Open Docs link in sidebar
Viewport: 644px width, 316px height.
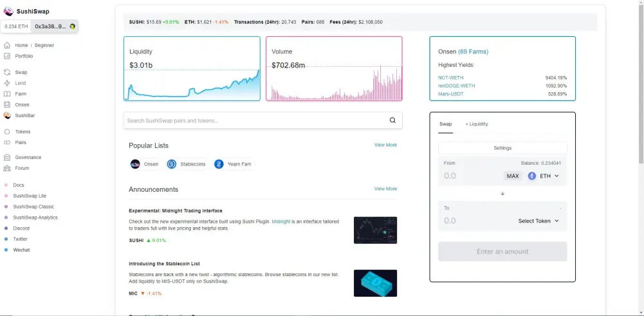pos(19,185)
